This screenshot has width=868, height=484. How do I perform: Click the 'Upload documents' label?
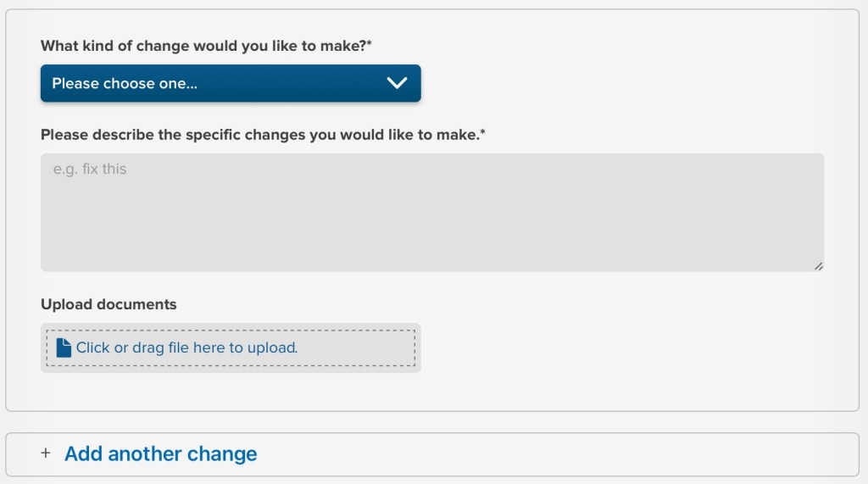(x=108, y=304)
